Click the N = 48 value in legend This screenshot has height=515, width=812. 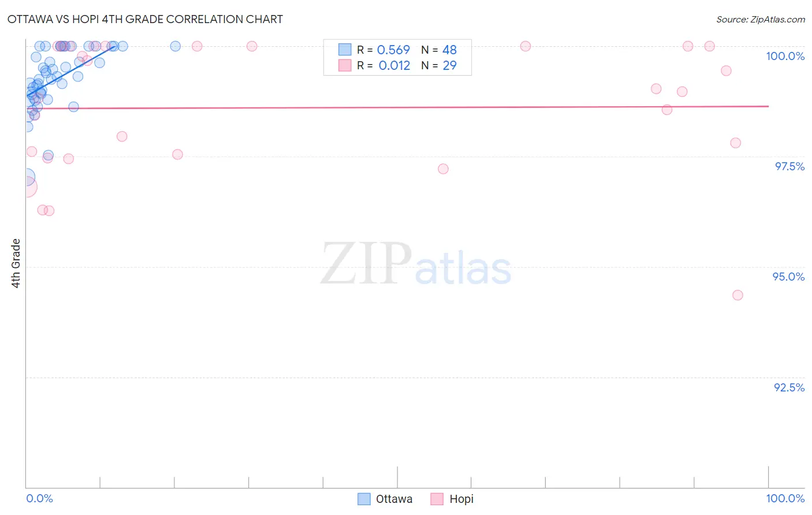[439, 50]
